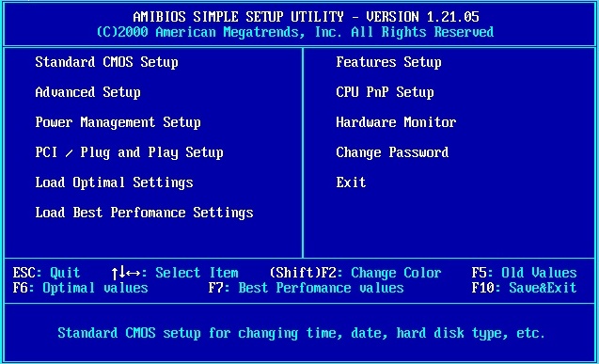Image resolution: width=599 pixels, height=364 pixels.
Task: Click the (Shift)F2: Change Color hint
Action: click(355, 273)
